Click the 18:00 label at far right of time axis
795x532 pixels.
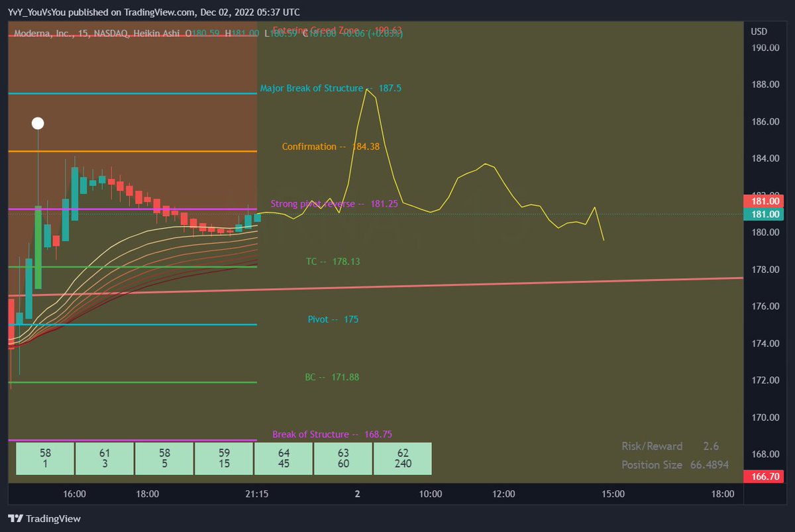pyautogui.click(x=723, y=494)
